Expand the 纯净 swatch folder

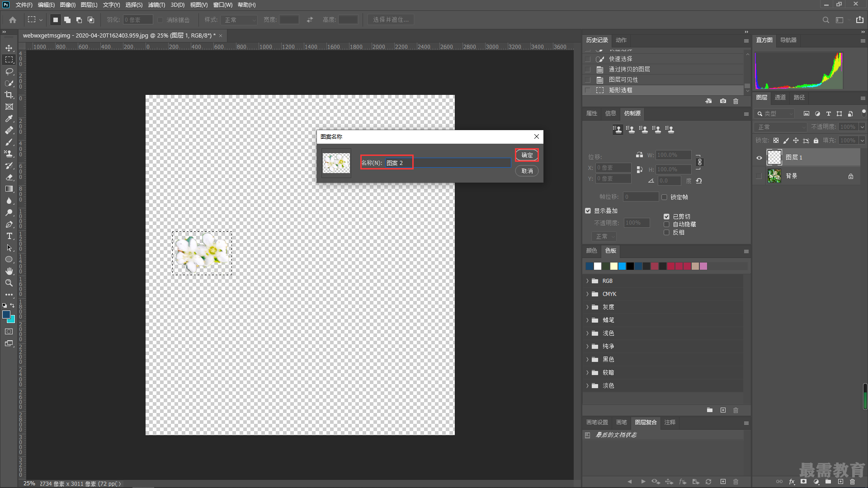pos(587,346)
